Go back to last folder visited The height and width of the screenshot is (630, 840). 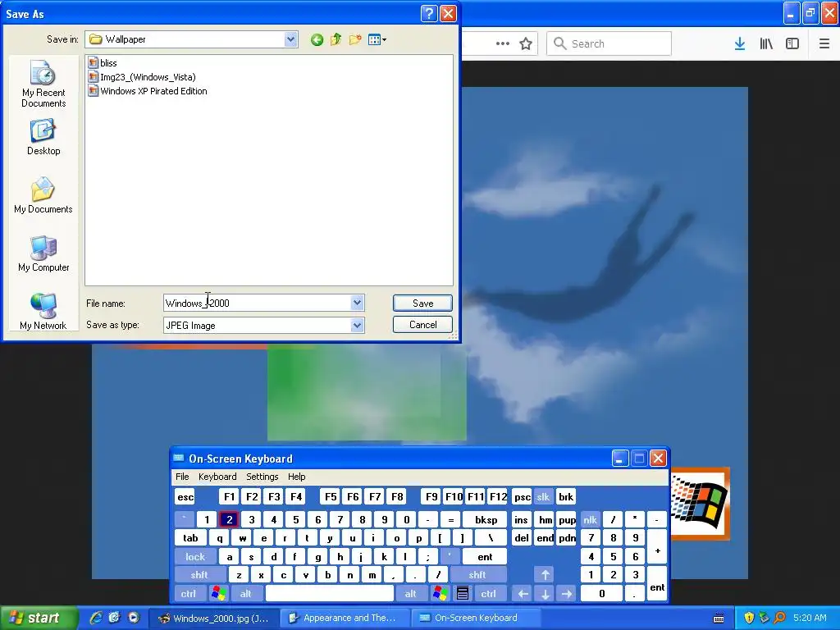[x=317, y=39]
